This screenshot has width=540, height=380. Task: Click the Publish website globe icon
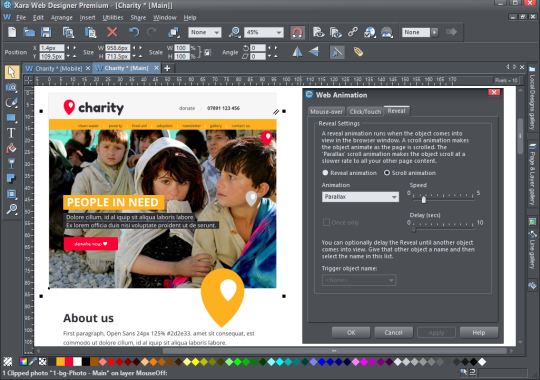click(370, 32)
